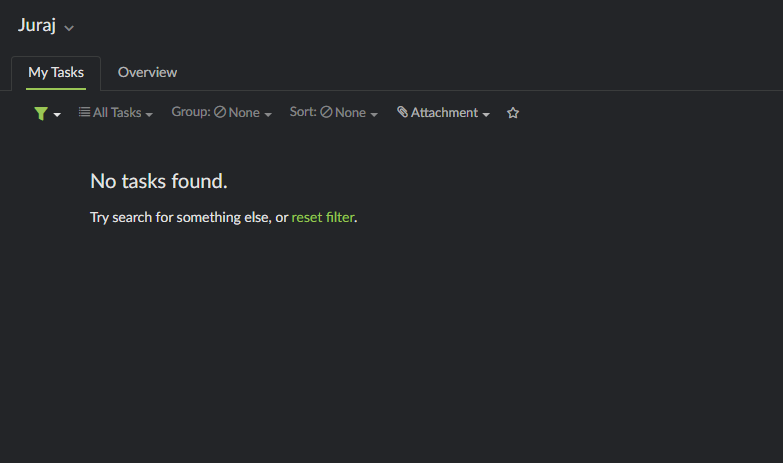Click the paperclip Attachment icon
The image size is (783, 463).
pyautogui.click(x=402, y=112)
